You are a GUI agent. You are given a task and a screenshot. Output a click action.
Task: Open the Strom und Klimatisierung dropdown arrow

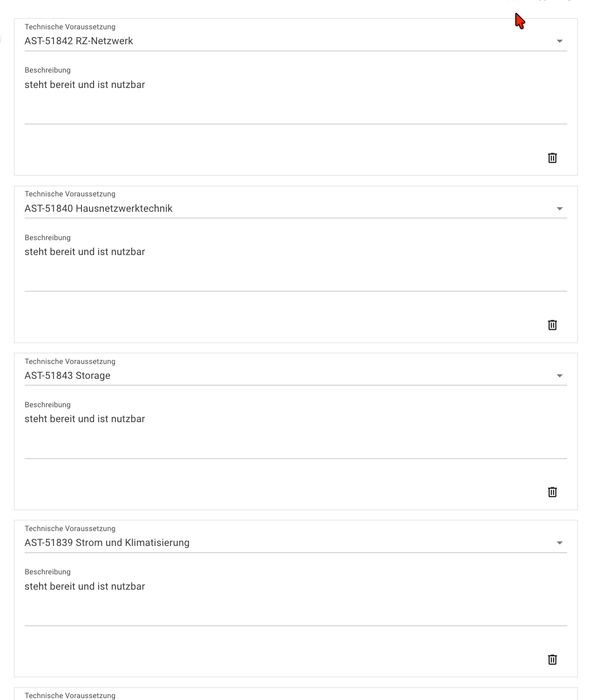(x=560, y=543)
